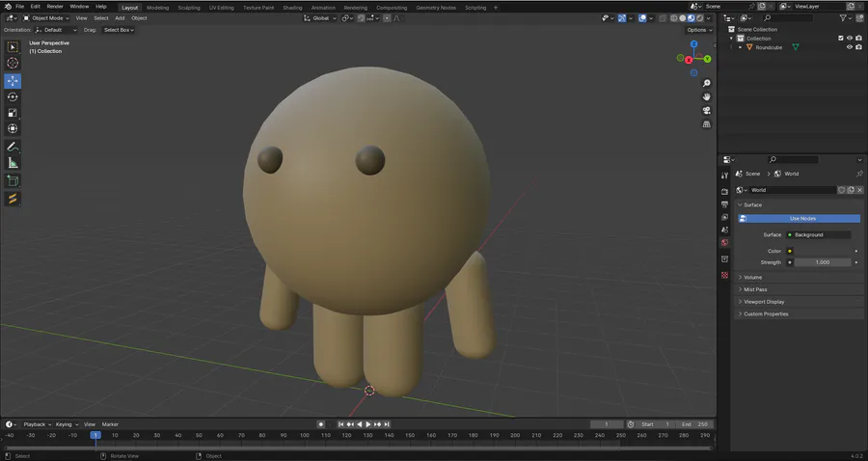The width and height of the screenshot is (868, 461).
Task: Open the Orientation Default dropdown
Action: coord(56,30)
